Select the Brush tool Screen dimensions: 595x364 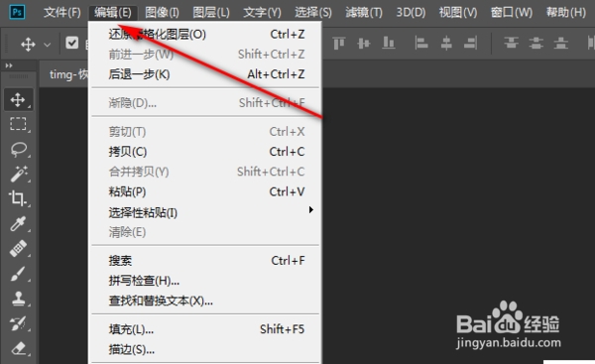click(x=18, y=274)
